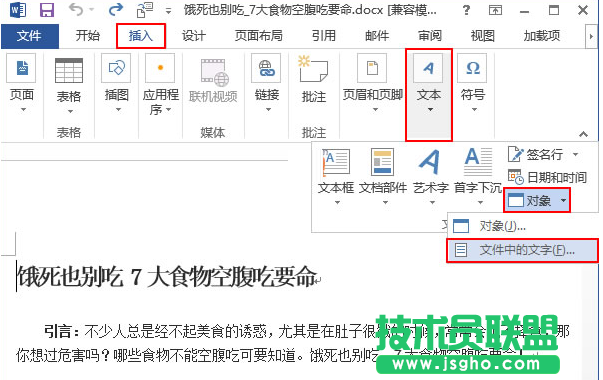Add 首字下沉 drop cap
The width and height of the screenshot is (603, 380).
click(478, 177)
